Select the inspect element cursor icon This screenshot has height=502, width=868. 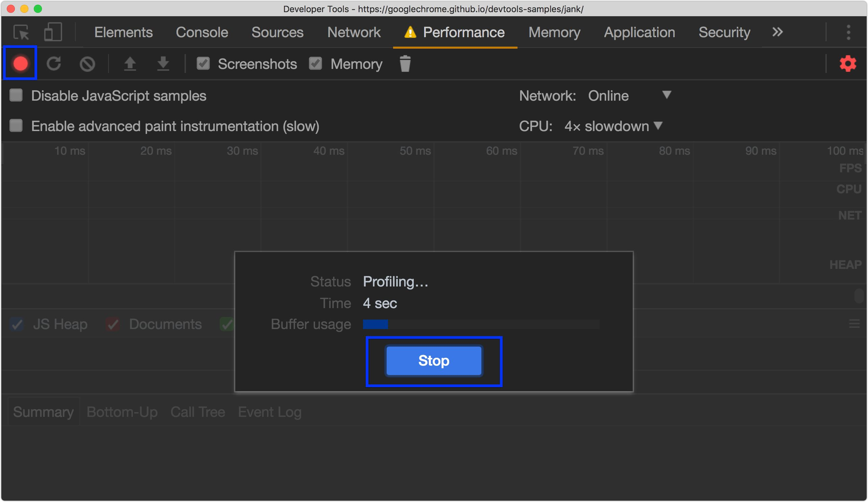(21, 33)
